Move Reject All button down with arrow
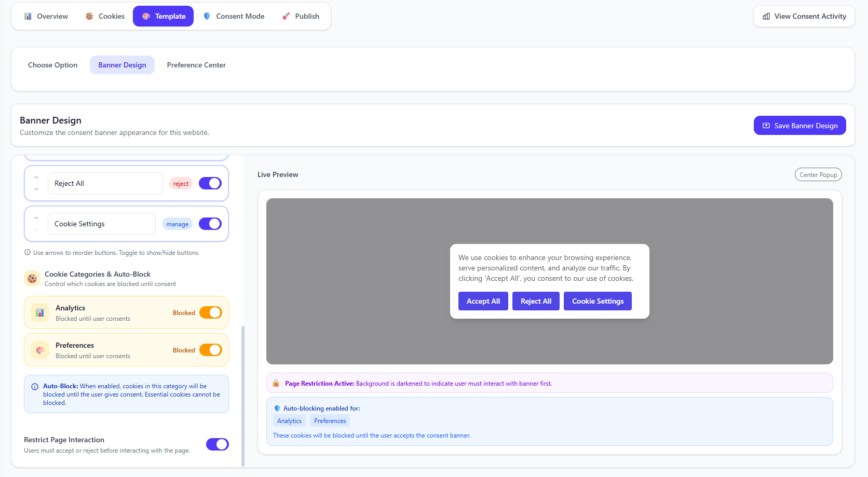Viewport: 868px width, 477px height. pyautogui.click(x=36, y=189)
